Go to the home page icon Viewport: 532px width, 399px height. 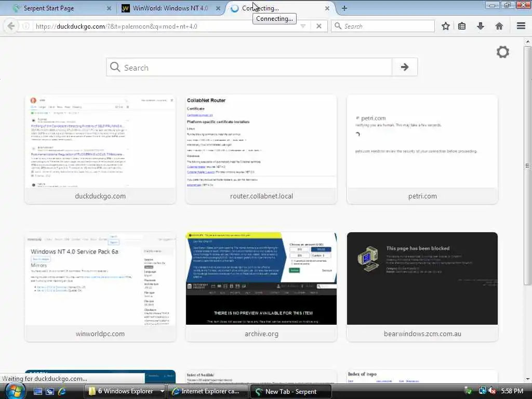(499, 26)
